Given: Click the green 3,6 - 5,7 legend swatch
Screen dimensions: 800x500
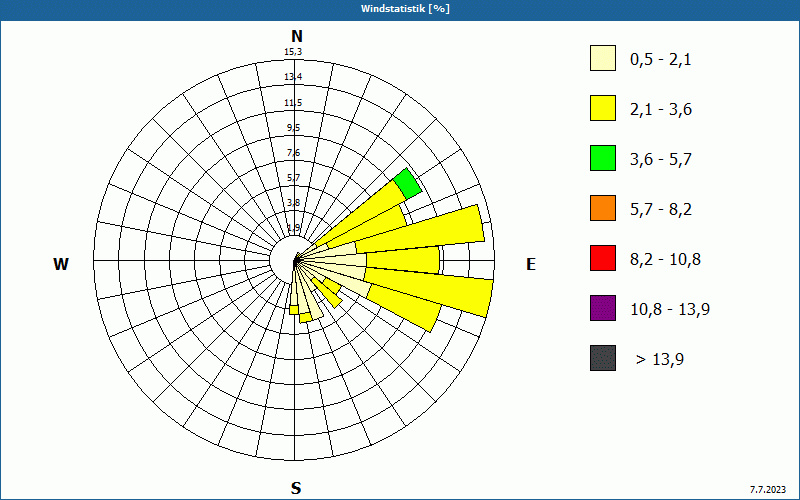Looking at the screenshot, I should click(603, 158).
